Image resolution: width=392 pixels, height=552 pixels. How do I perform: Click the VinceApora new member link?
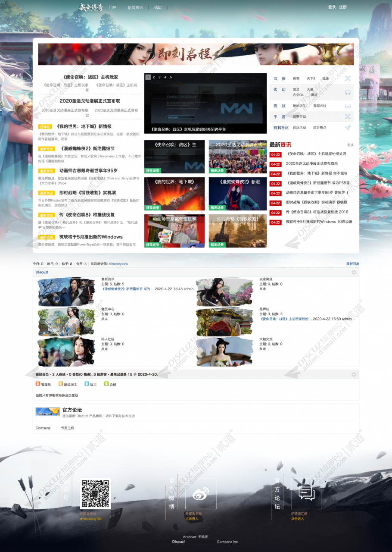(118, 263)
